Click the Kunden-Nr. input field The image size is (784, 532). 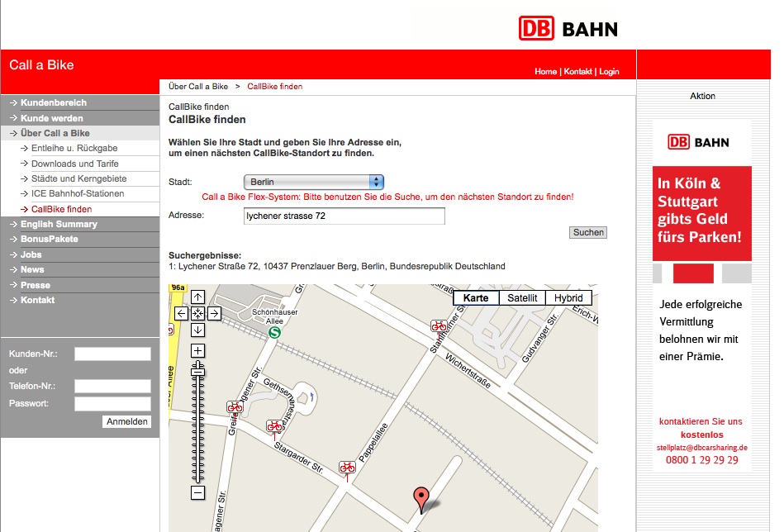coord(112,354)
